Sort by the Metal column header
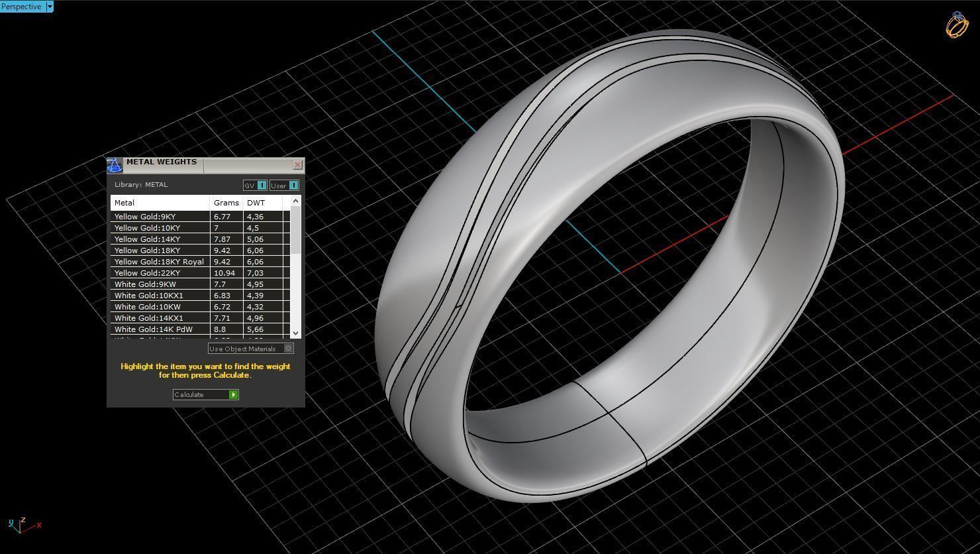This screenshot has height=554, width=980. pyautogui.click(x=160, y=203)
